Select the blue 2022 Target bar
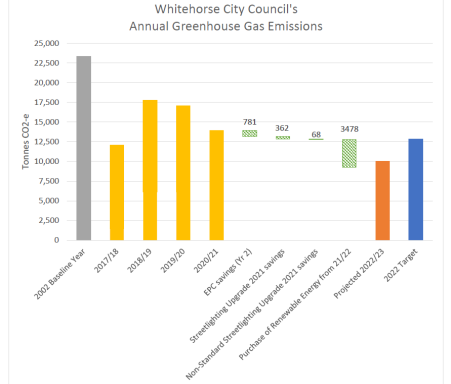 416,189
